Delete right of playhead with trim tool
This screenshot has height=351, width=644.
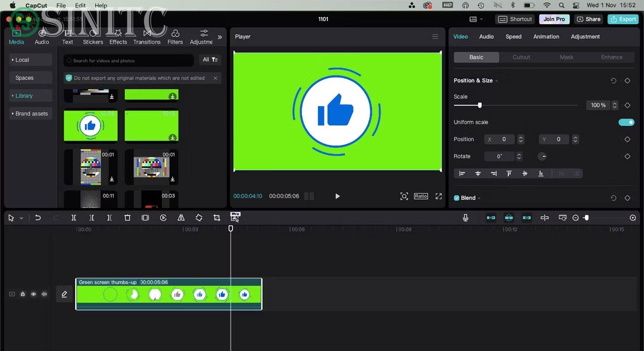109,218
